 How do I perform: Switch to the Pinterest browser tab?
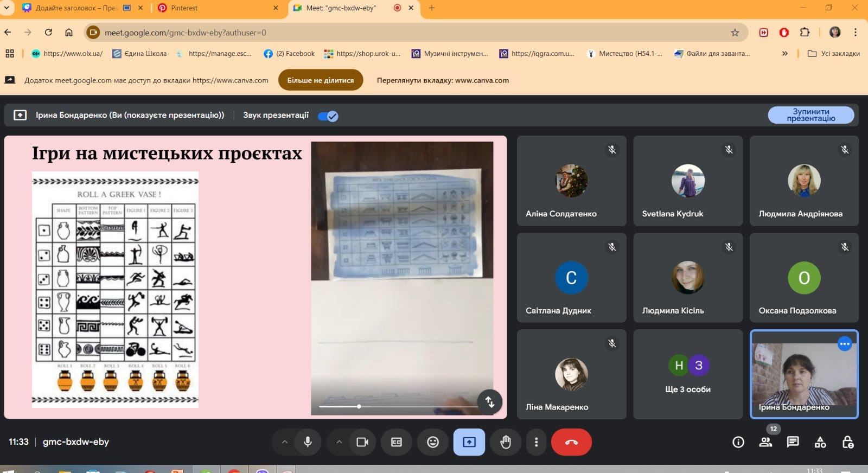click(x=217, y=8)
